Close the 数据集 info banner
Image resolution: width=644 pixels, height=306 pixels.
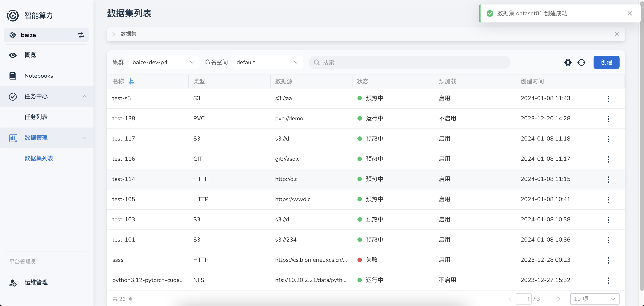tap(616, 34)
